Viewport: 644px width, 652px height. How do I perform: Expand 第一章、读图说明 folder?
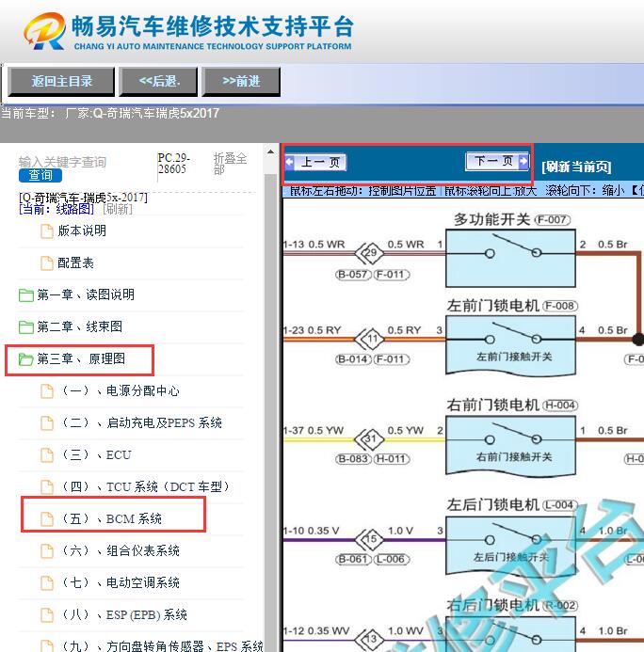click(86, 294)
